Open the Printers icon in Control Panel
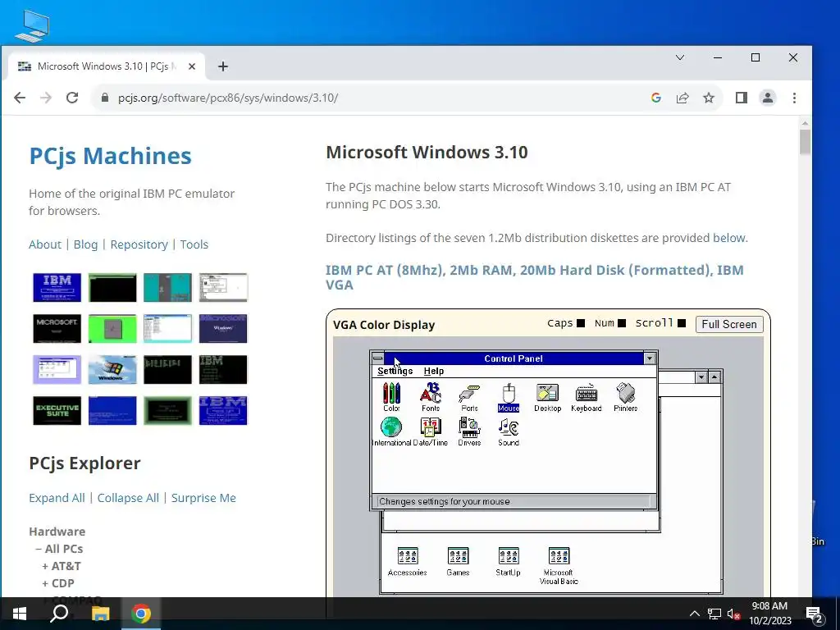The image size is (840, 630). pyautogui.click(x=626, y=397)
